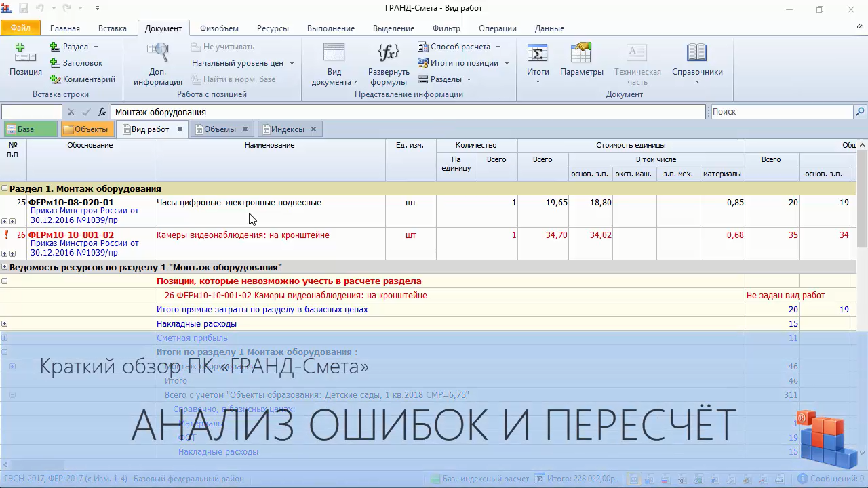
Task: Open the Вид документа menu
Action: (334, 64)
